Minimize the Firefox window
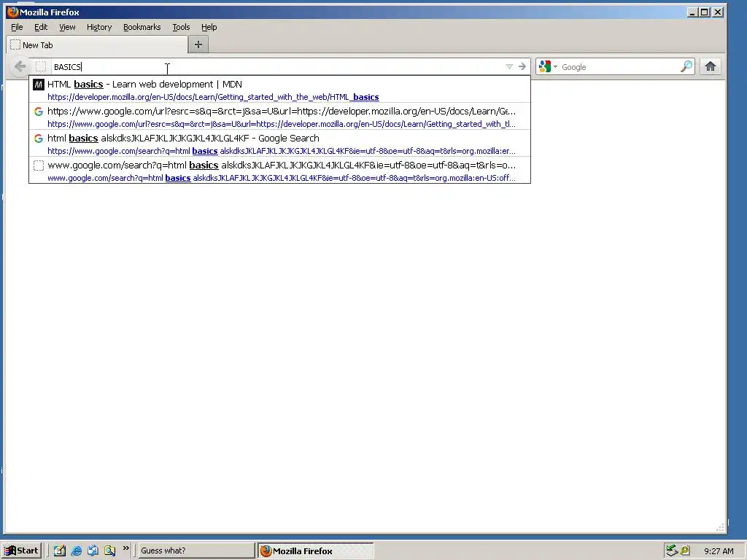This screenshot has width=747, height=560. click(693, 12)
